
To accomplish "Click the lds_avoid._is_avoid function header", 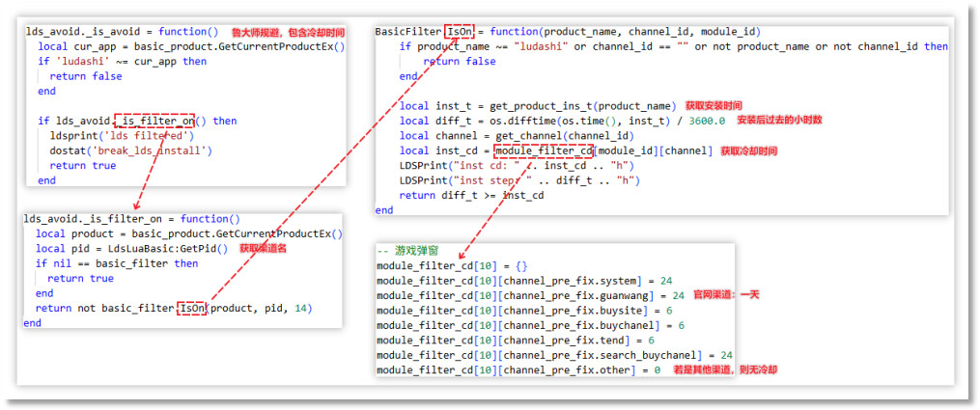I will pyautogui.click(x=123, y=31).
